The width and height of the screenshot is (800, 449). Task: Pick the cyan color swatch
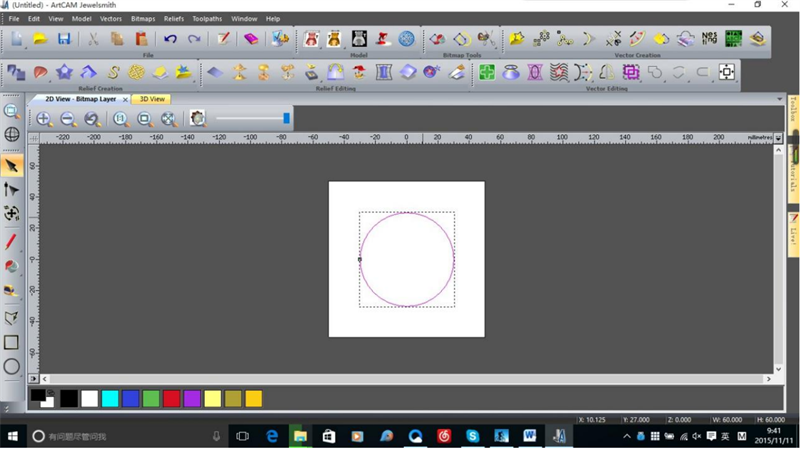[110, 399]
